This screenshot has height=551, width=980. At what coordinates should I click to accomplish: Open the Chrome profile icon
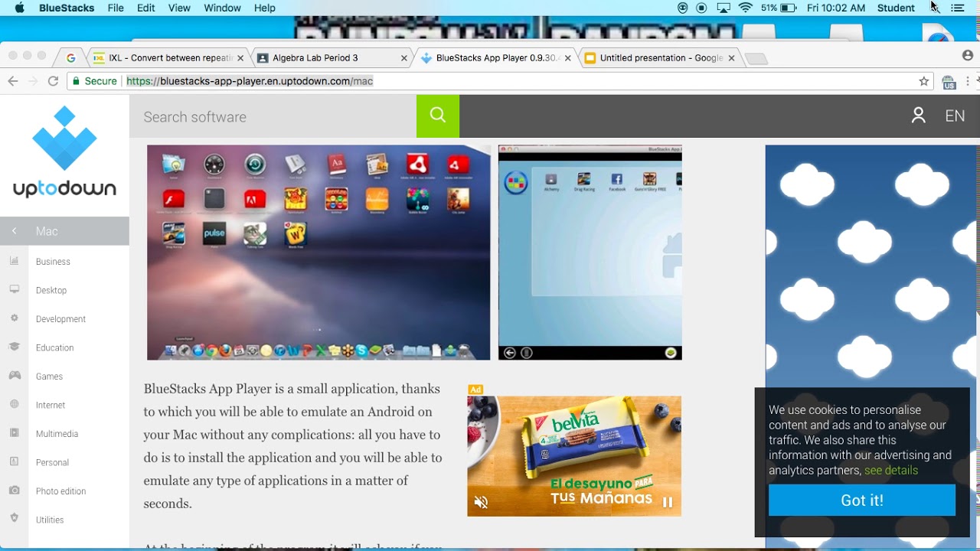968,56
